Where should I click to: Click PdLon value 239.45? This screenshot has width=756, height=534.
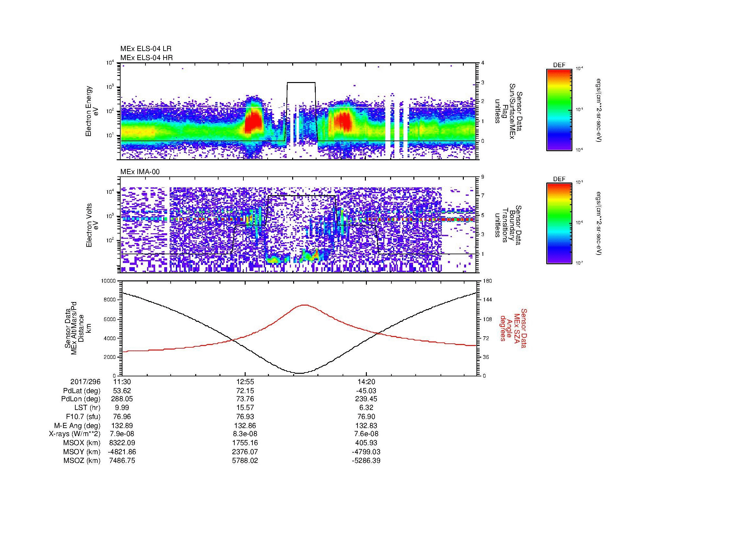tap(366, 399)
